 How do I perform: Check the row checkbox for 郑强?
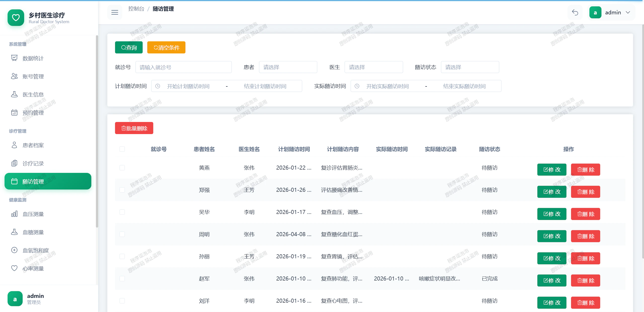(x=122, y=190)
